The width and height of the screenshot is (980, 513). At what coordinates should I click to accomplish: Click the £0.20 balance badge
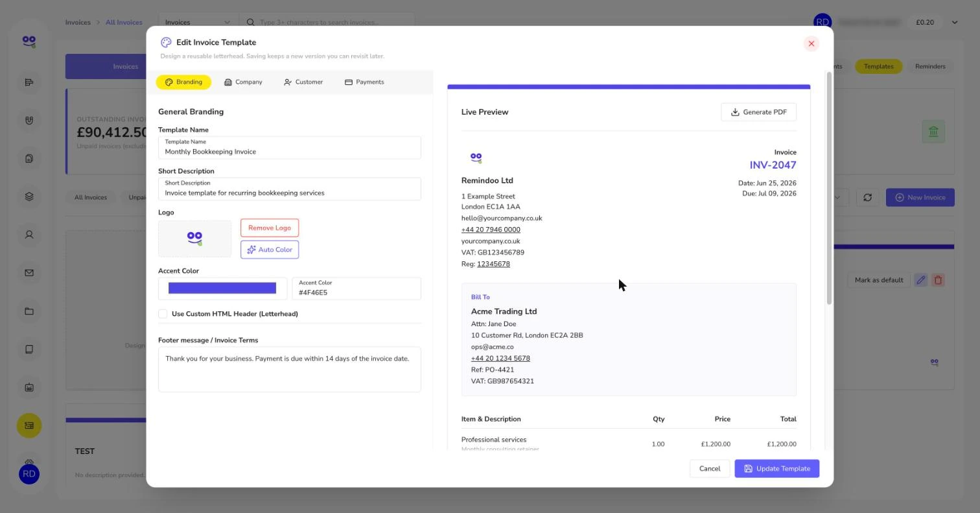tap(925, 22)
